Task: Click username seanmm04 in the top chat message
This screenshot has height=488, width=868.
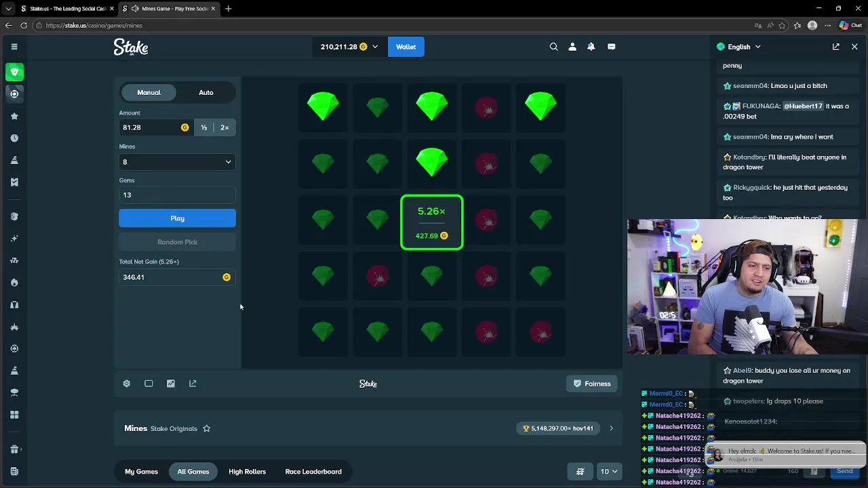Action: [x=751, y=85]
